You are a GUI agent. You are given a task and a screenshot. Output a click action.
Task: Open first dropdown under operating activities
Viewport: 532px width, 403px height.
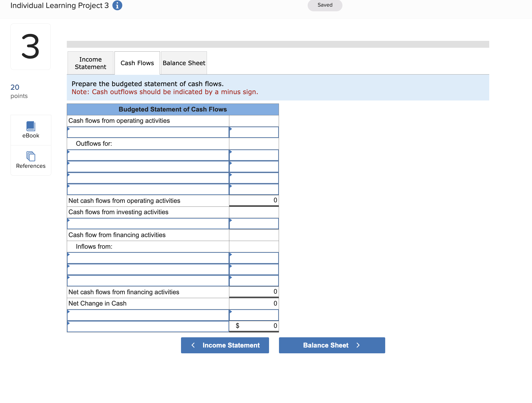pyautogui.click(x=148, y=132)
